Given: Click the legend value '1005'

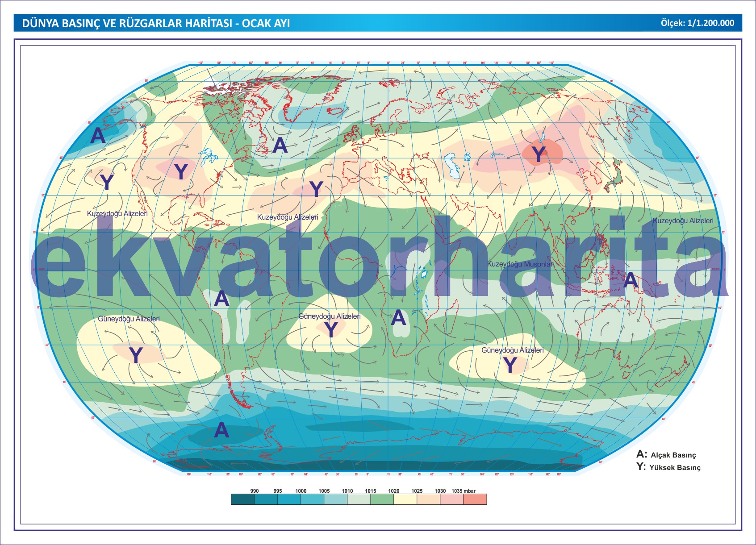Looking at the screenshot, I should coord(324,491).
